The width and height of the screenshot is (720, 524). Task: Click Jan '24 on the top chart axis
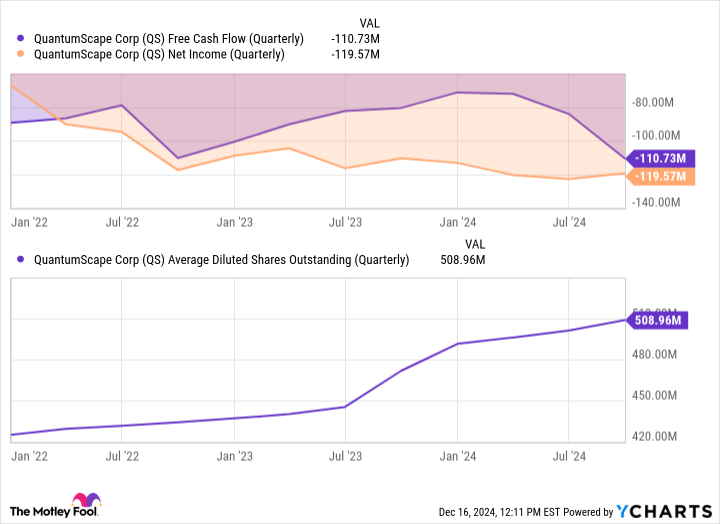click(x=458, y=222)
